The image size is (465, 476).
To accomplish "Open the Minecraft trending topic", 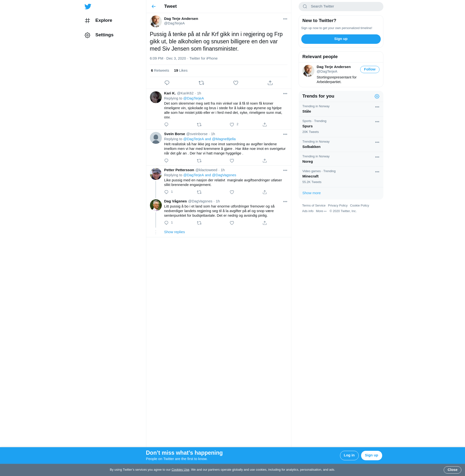I will pyautogui.click(x=341, y=177).
